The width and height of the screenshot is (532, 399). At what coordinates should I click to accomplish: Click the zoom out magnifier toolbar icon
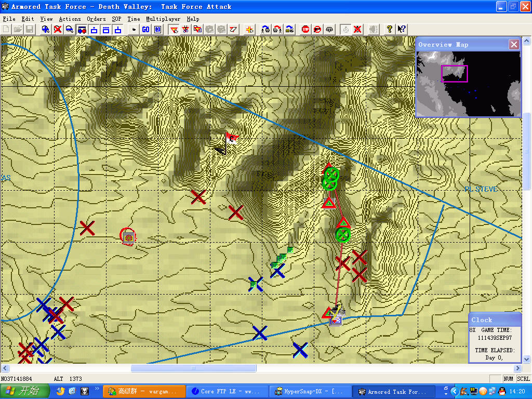click(x=69, y=30)
